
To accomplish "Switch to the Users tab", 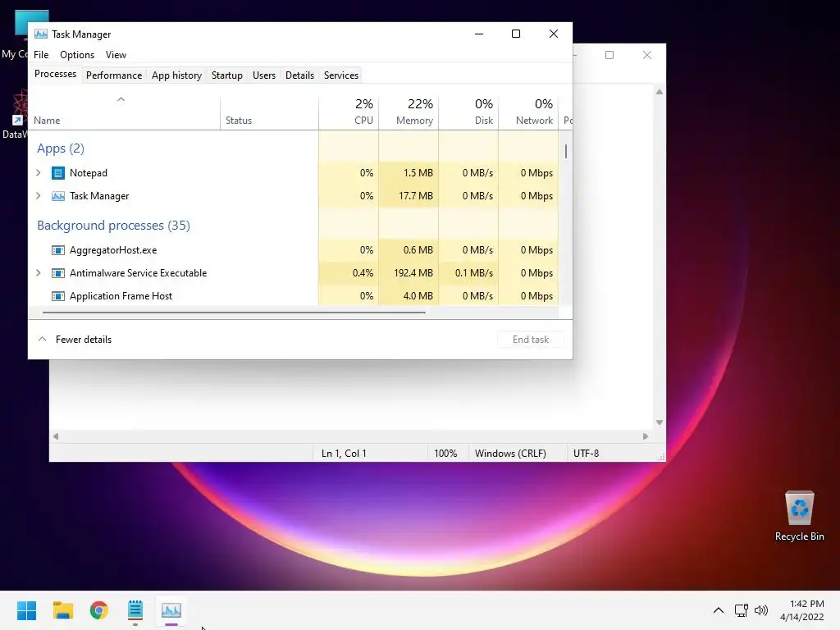I will tap(264, 75).
